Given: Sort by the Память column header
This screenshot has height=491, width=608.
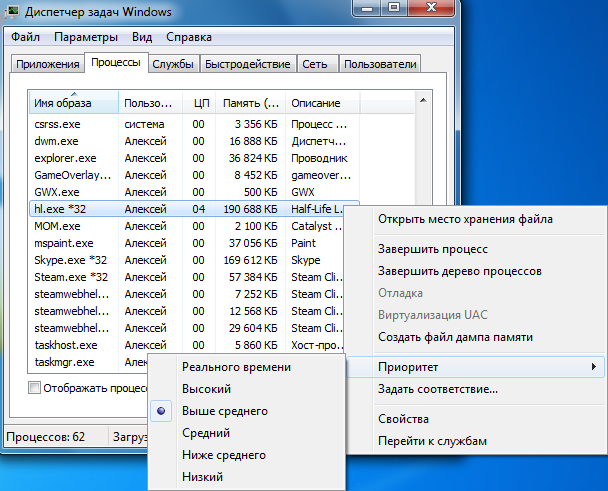Looking at the screenshot, I should pos(249,103).
